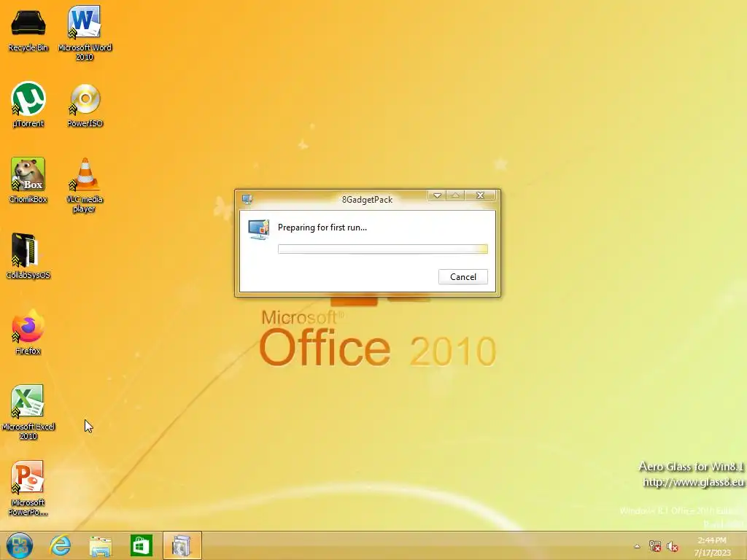Viewport: 747px width, 560px height.
Task: Select the ChomikBox desktop shortcut
Action: pos(28,181)
